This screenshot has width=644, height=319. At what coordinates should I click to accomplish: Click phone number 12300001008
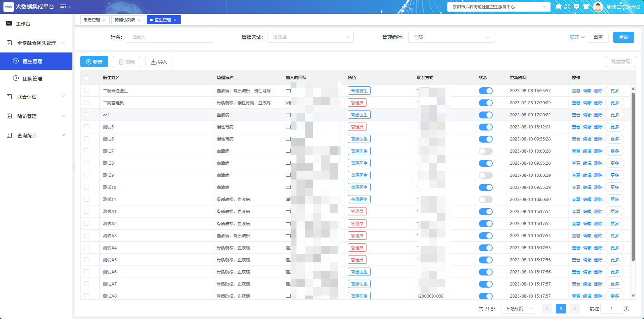(430, 296)
